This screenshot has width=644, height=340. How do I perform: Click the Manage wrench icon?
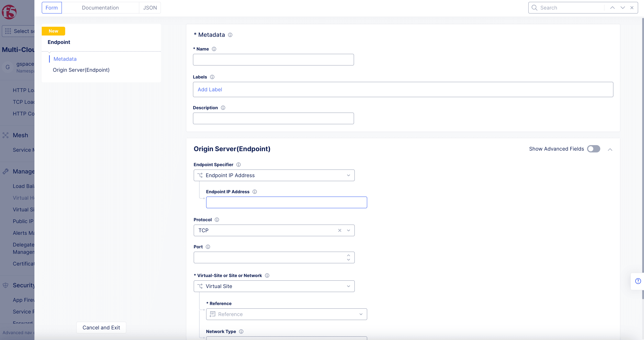pos(5,171)
